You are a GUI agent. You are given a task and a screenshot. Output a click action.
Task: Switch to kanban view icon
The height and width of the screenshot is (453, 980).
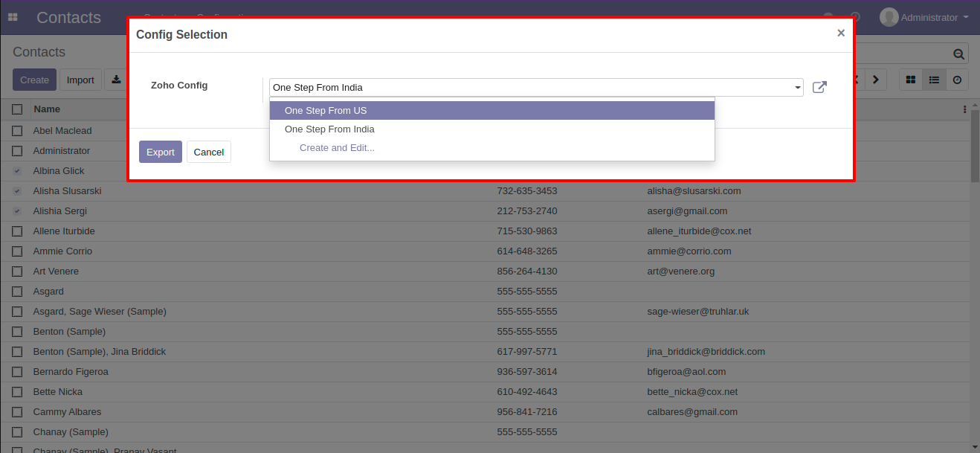point(911,80)
